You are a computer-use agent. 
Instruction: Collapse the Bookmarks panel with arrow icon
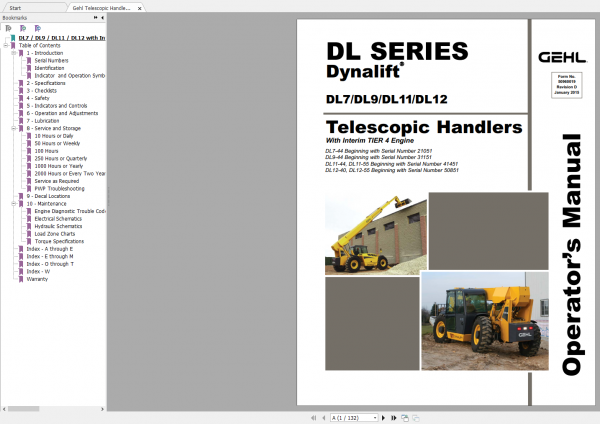[103, 18]
